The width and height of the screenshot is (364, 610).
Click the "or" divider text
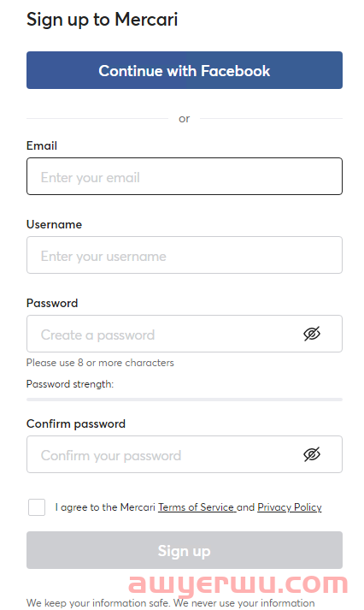[185, 119]
